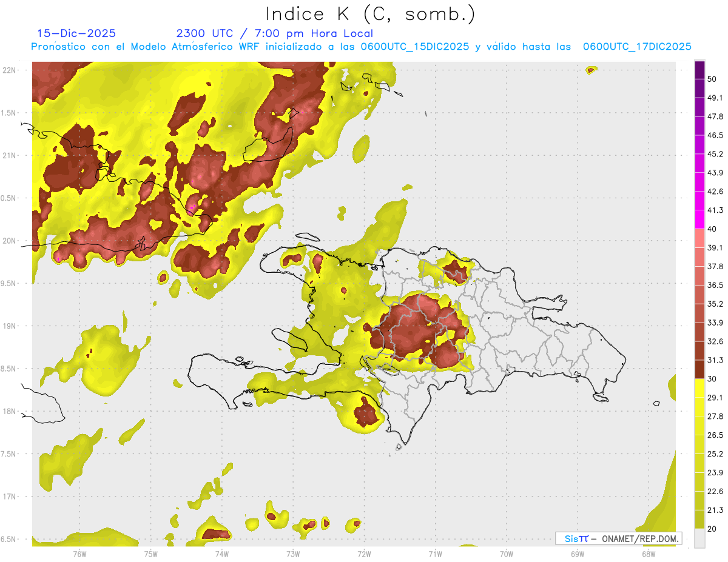Click the '8.5N' latitude label

(9, 369)
